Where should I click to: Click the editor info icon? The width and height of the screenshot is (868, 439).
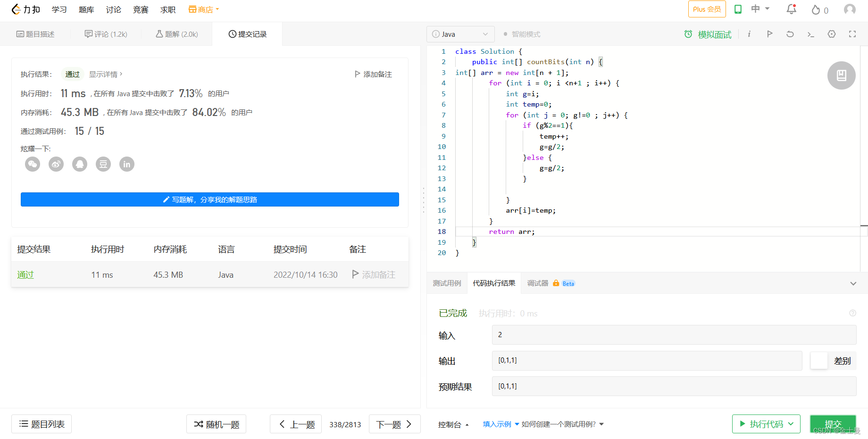[749, 34]
